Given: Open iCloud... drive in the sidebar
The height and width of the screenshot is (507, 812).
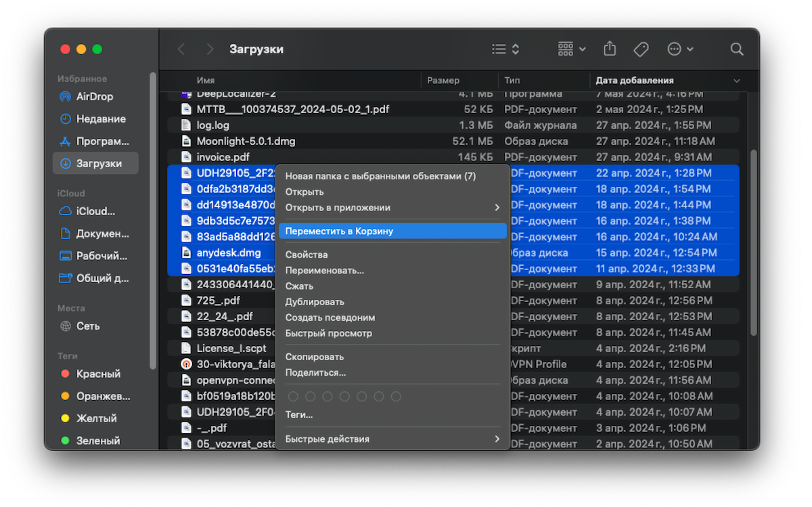Looking at the screenshot, I should (95, 211).
